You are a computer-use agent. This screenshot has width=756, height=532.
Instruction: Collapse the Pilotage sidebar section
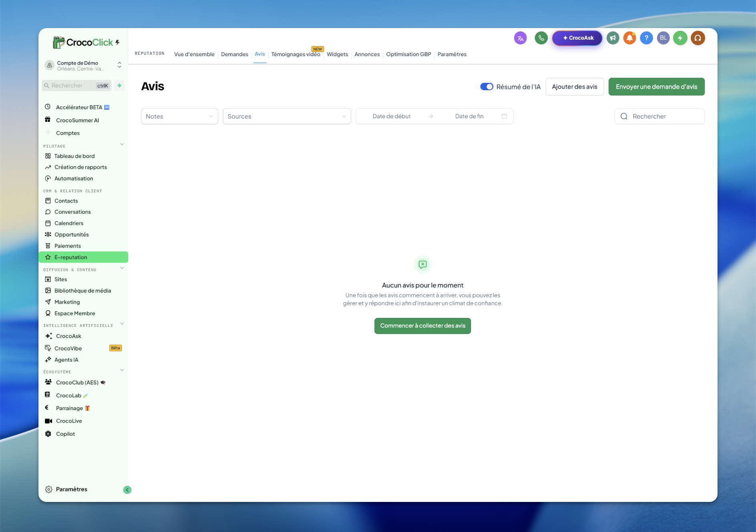click(122, 144)
